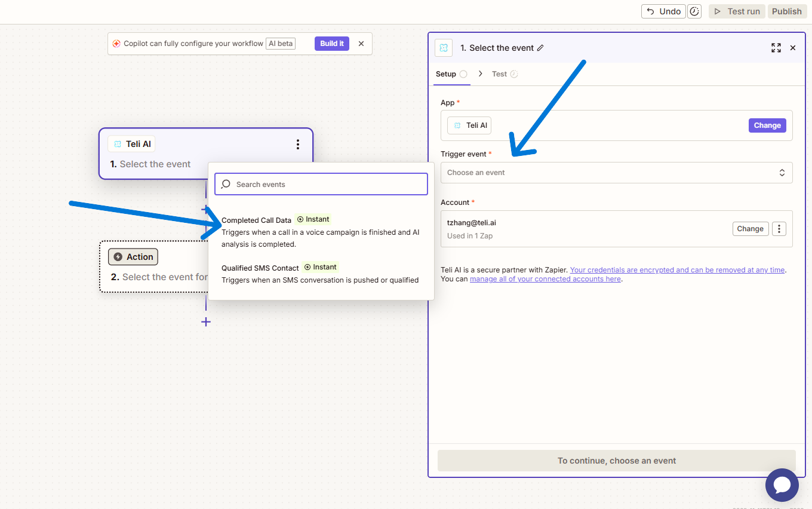Focus the Search events field

321,184
